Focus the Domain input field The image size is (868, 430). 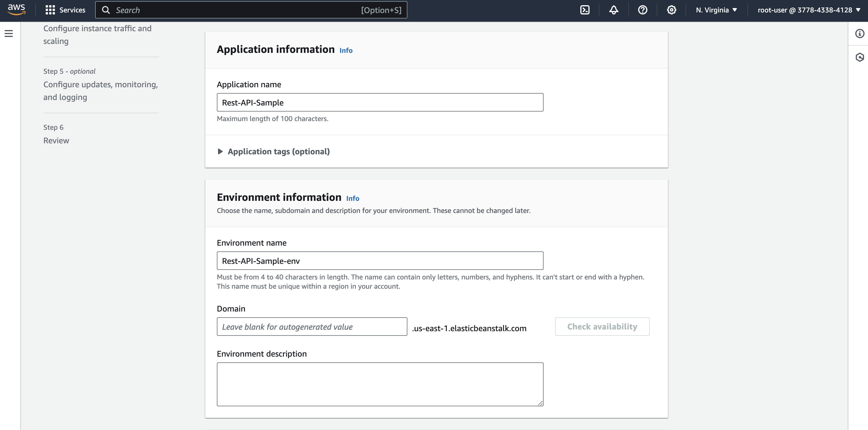pyautogui.click(x=312, y=327)
